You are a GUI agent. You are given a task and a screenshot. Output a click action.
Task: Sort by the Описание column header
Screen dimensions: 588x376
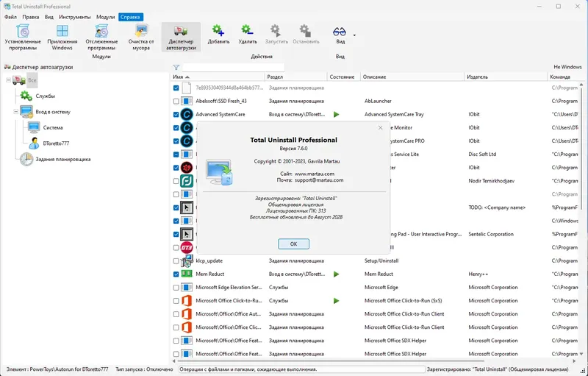tap(412, 77)
